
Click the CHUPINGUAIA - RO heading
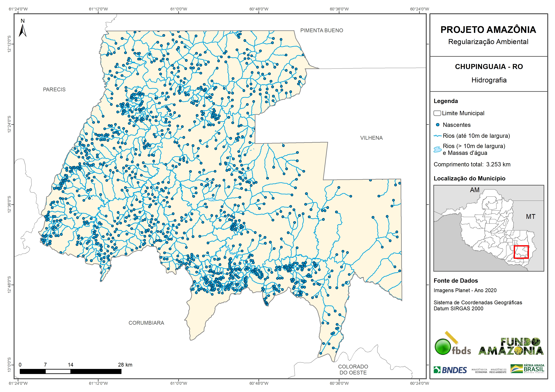pos(489,67)
